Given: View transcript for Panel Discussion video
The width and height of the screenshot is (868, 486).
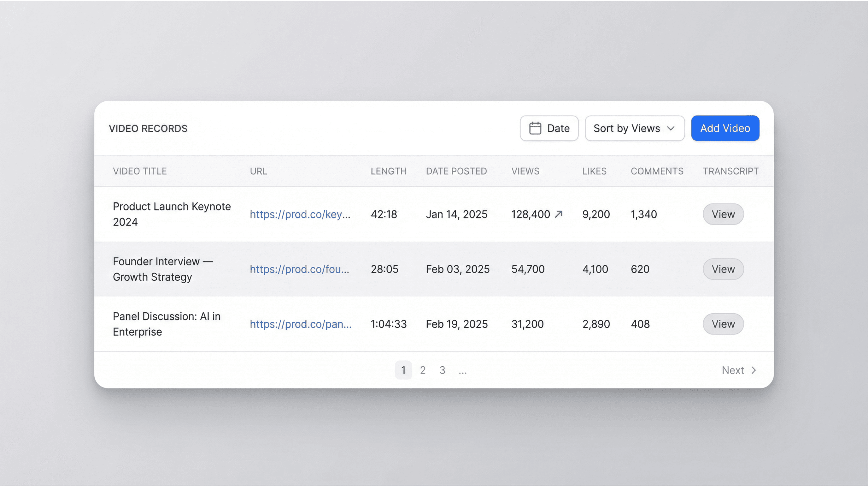Looking at the screenshot, I should 723,324.
